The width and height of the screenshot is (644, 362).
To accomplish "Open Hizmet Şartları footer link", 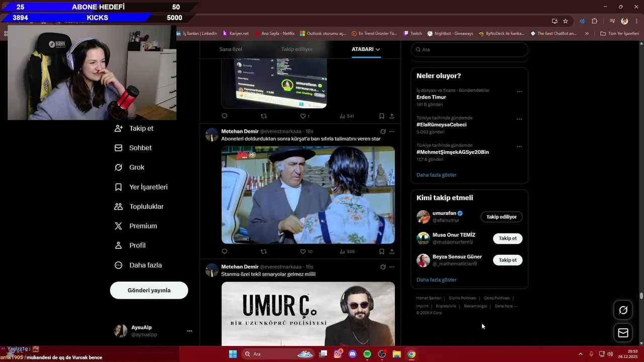I will pyautogui.click(x=429, y=298).
